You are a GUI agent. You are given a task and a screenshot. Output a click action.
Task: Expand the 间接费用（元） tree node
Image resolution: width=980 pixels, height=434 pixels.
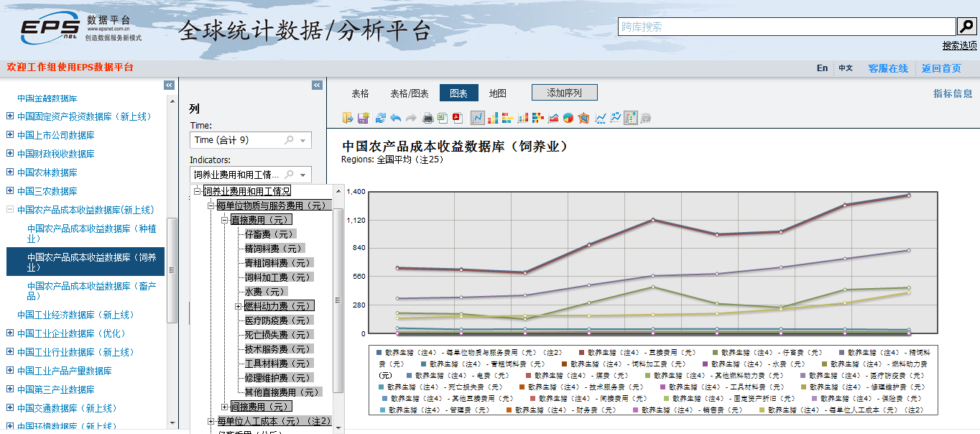coord(224,407)
